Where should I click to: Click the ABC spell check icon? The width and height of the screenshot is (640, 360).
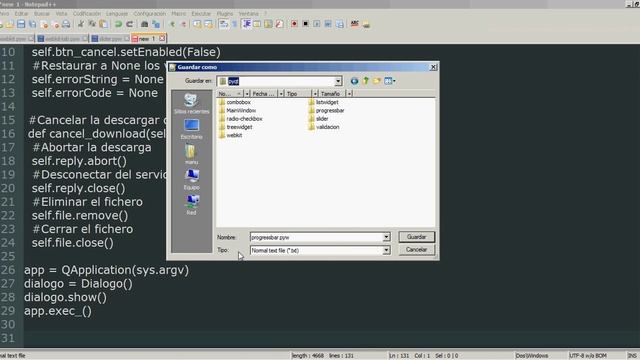tap(354, 24)
